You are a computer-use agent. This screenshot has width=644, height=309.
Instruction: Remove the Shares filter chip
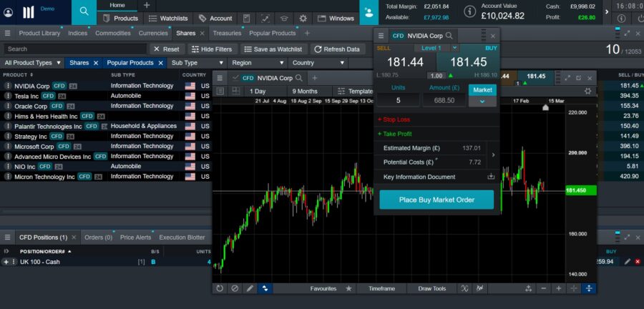click(96, 63)
